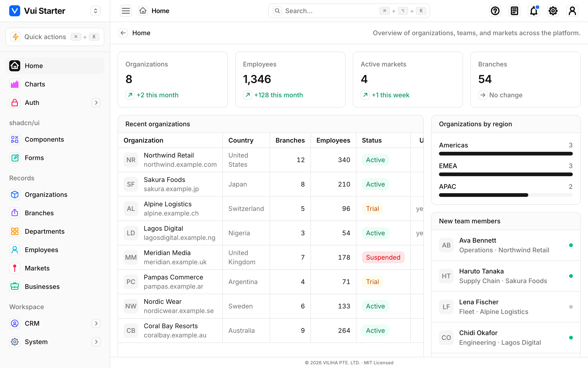Image resolution: width=588 pixels, height=368 pixels.
Task: Click the Businesses briefcase icon
Action: pos(14,287)
